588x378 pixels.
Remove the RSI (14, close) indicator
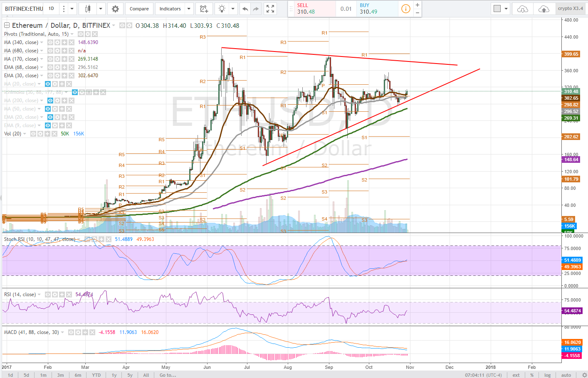point(69,295)
